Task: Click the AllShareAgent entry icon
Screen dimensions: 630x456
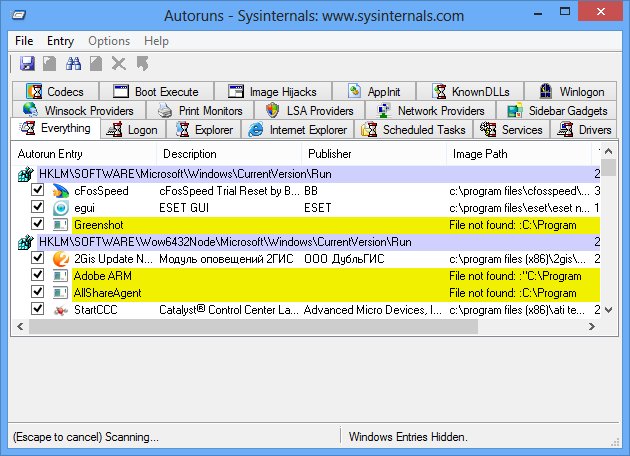Action: pyautogui.click(x=61, y=293)
